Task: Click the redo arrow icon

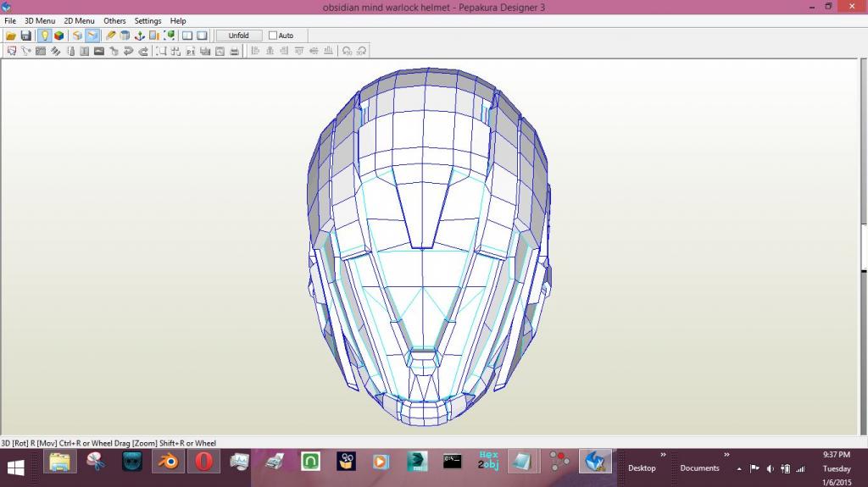Action: (x=143, y=51)
